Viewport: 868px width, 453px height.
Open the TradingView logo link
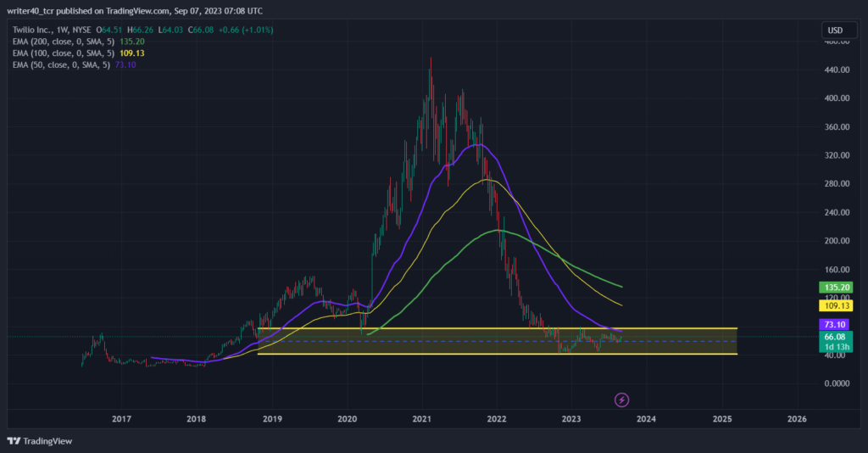[40, 441]
